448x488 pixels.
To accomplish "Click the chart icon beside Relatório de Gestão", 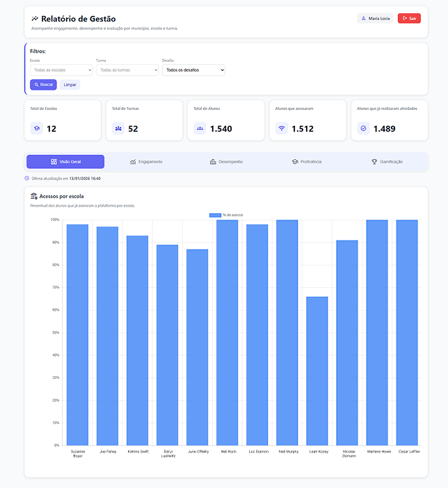I will [35, 19].
